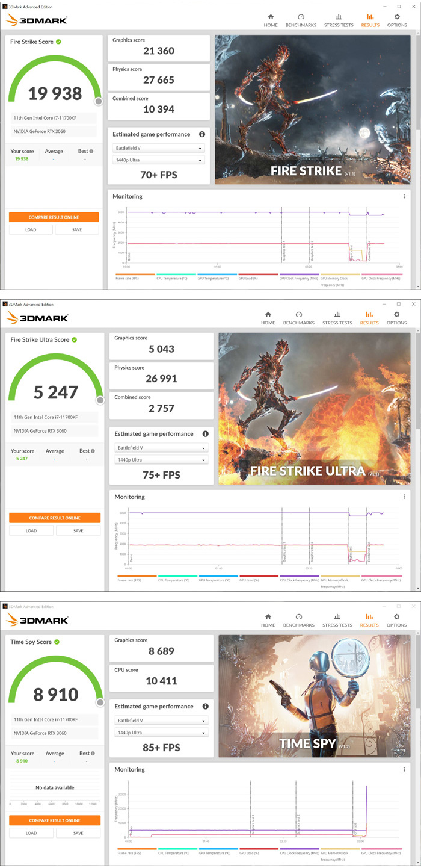Open OPTIONS gear in the Fire Strike window
421x868 pixels.
396,20
